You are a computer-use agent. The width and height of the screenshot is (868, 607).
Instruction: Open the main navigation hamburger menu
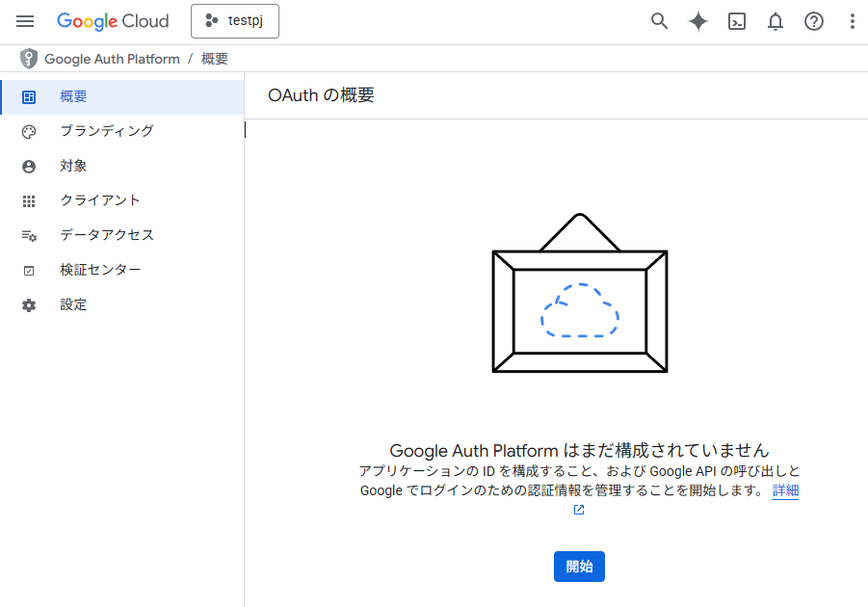point(25,21)
